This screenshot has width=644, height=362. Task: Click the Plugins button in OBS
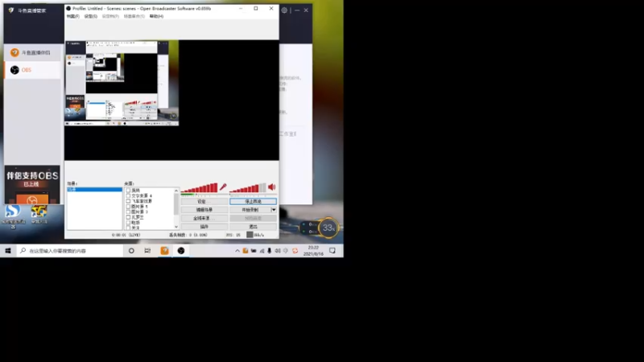204,227
